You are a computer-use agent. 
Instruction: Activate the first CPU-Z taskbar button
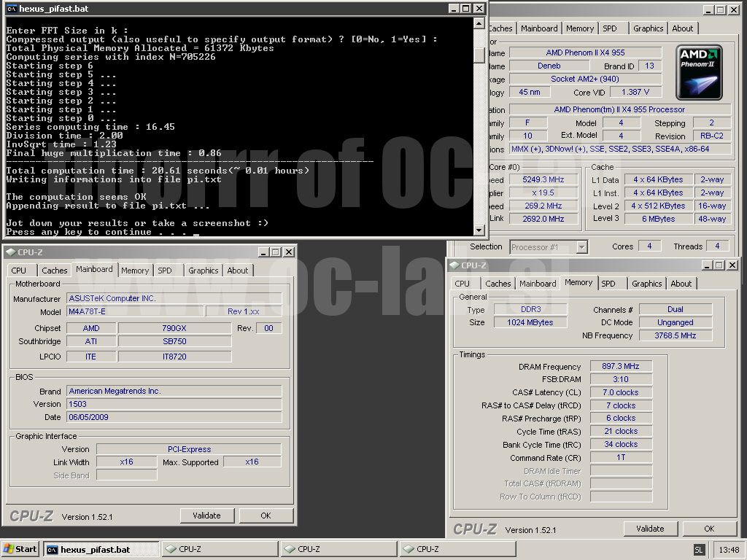pos(220,550)
